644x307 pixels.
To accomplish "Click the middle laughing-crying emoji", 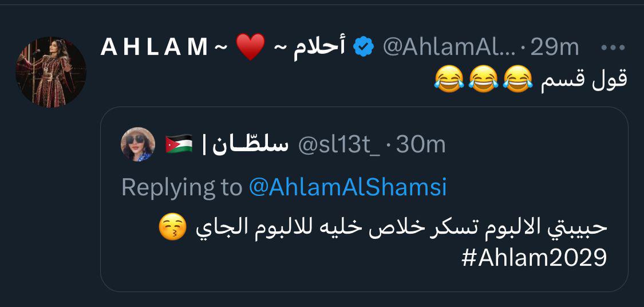I will click(x=483, y=79).
